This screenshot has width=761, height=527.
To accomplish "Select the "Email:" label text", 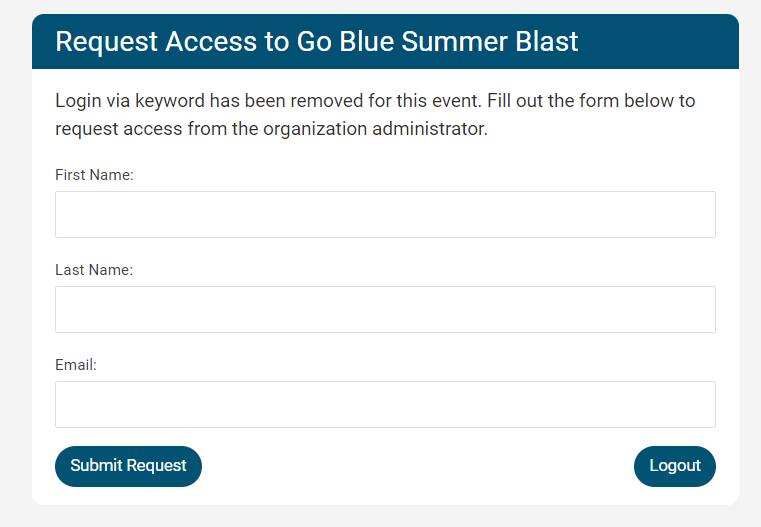I will pos(76,365).
